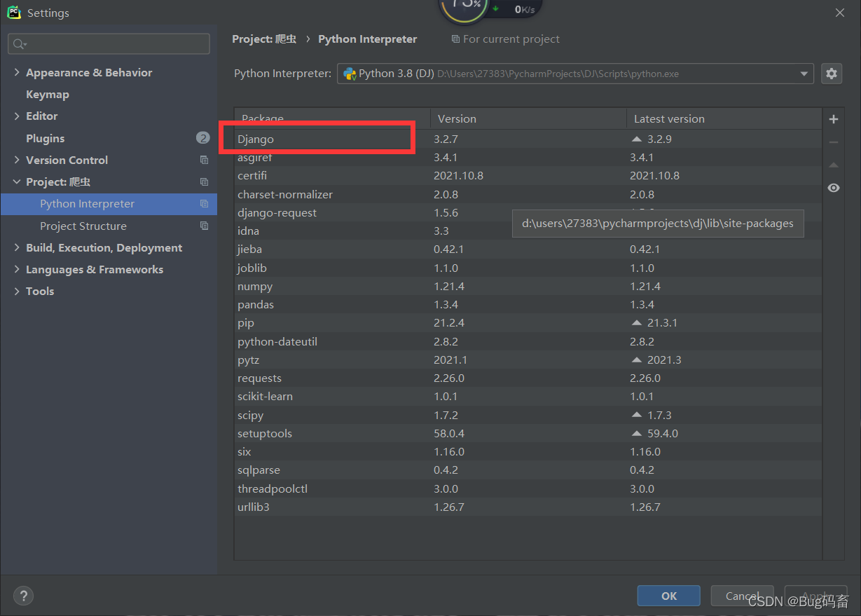Select the setuptools package row
The width and height of the screenshot is (861, 616).
click(x=528, y=433)
